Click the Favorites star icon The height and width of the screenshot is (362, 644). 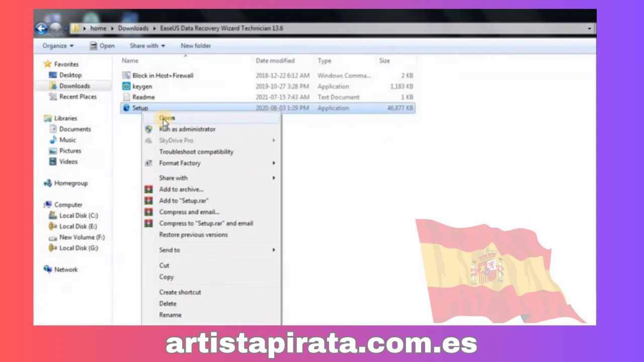coord(48,64)
